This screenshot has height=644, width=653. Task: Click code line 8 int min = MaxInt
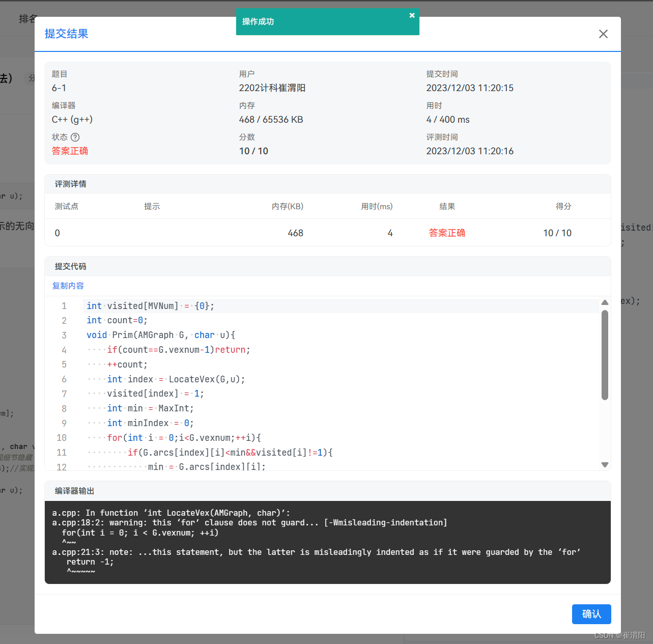pyautogui.click(x=151, y=408)
